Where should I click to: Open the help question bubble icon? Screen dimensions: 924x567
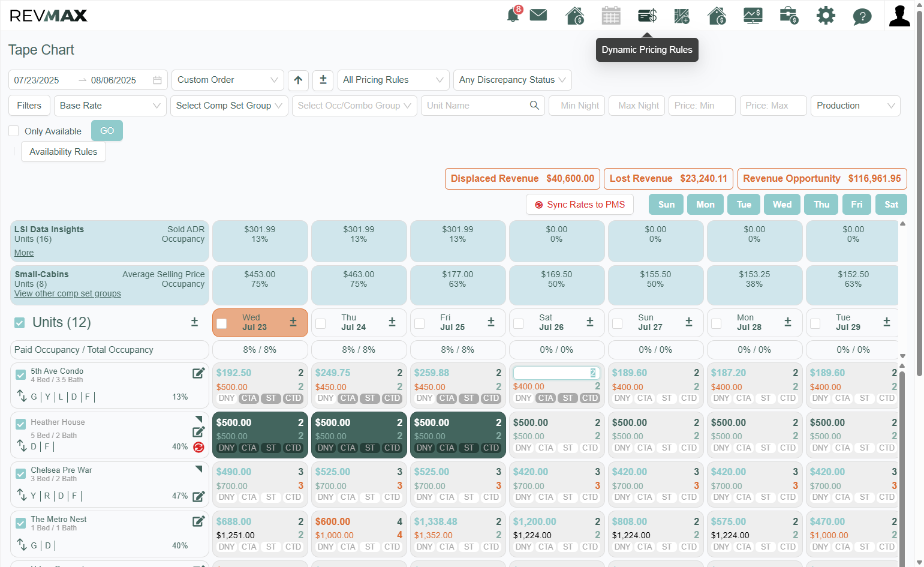tap(862, 16)
